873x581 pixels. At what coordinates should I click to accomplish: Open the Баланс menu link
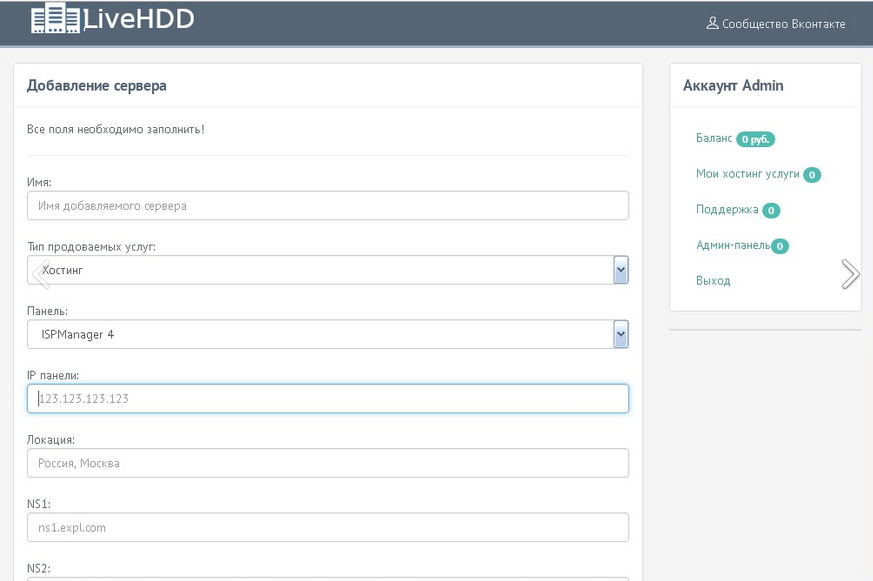coord(714,138)
